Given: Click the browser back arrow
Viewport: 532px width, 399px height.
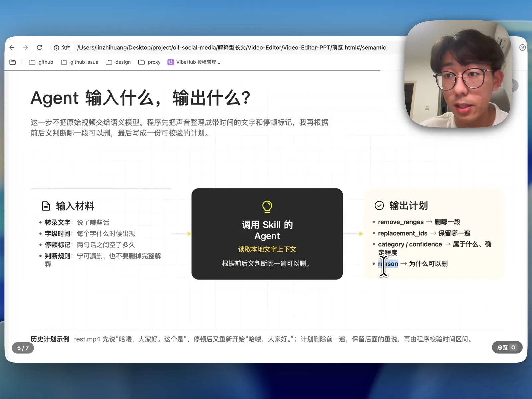Looking at the screenshot, I should coord(12,48).
